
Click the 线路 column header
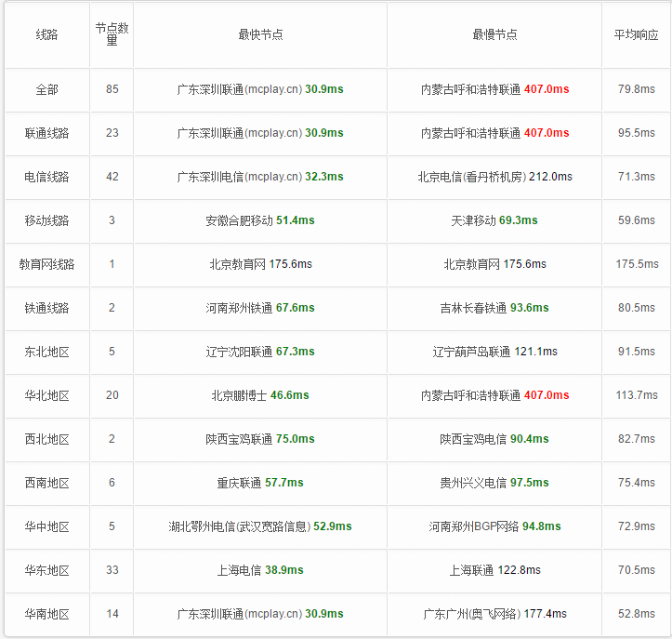(x=46, y=34)
